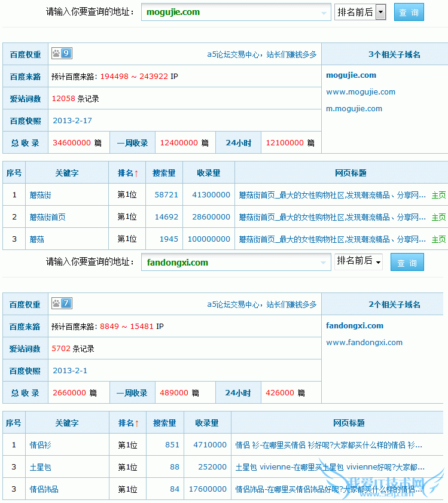Click search volume 14692
448x503 pixels.
point(166,217)
